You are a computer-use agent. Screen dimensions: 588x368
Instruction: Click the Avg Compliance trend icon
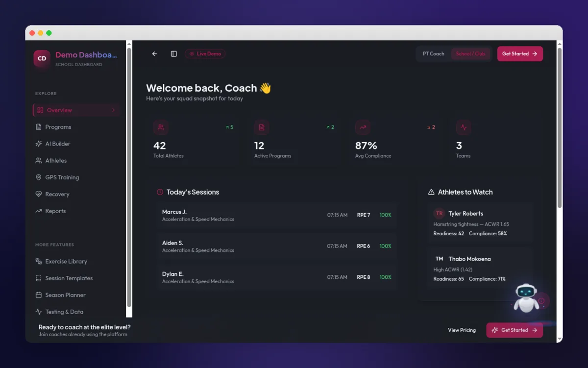[363, 127]
